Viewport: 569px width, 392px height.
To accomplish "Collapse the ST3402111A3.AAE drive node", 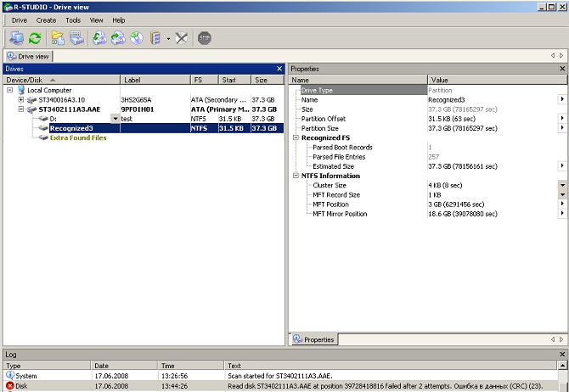I will click(x=21, y=109).
